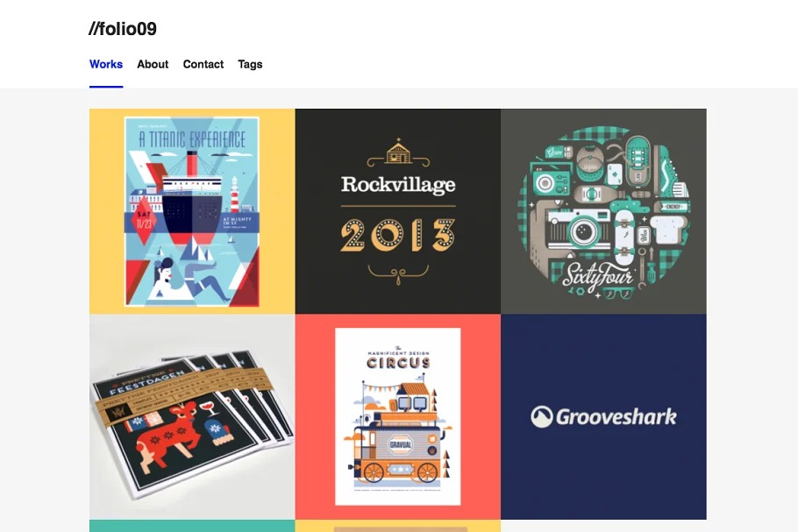
Task: Open the Grooveshark logo project
Action: [x=603, y=416]
